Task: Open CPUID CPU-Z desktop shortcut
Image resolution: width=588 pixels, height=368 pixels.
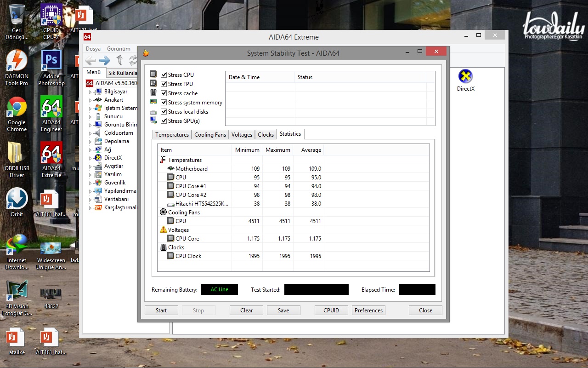Action: [x=51, y=22]
